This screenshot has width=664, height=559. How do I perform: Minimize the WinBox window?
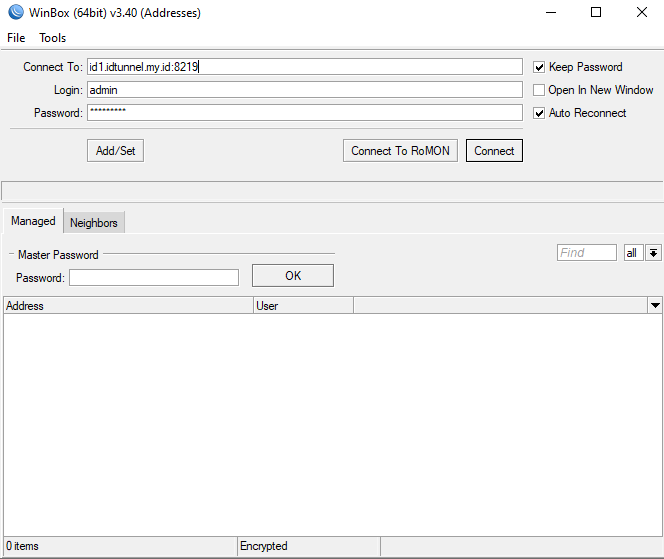coord(551,12)
